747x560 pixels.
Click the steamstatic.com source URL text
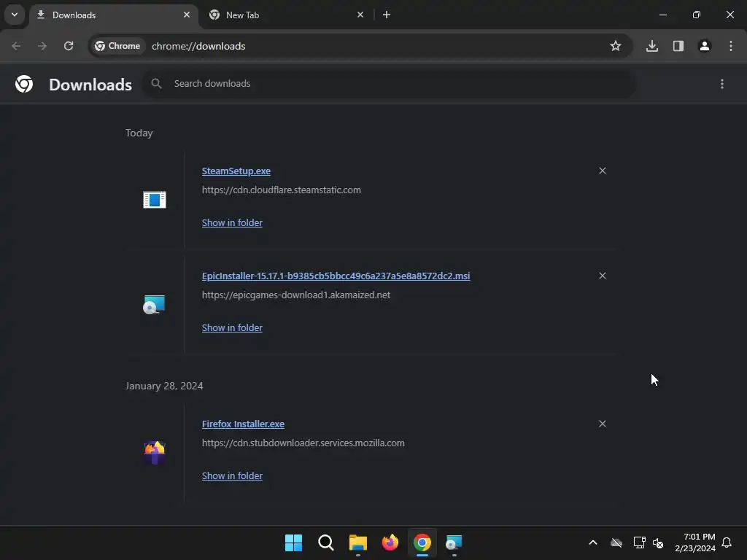pos(282,190)
